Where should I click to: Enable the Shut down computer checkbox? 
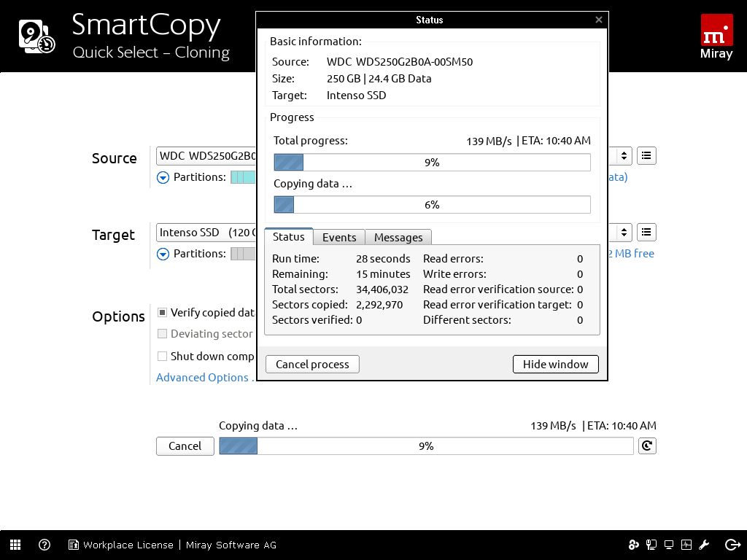[163, 357]
